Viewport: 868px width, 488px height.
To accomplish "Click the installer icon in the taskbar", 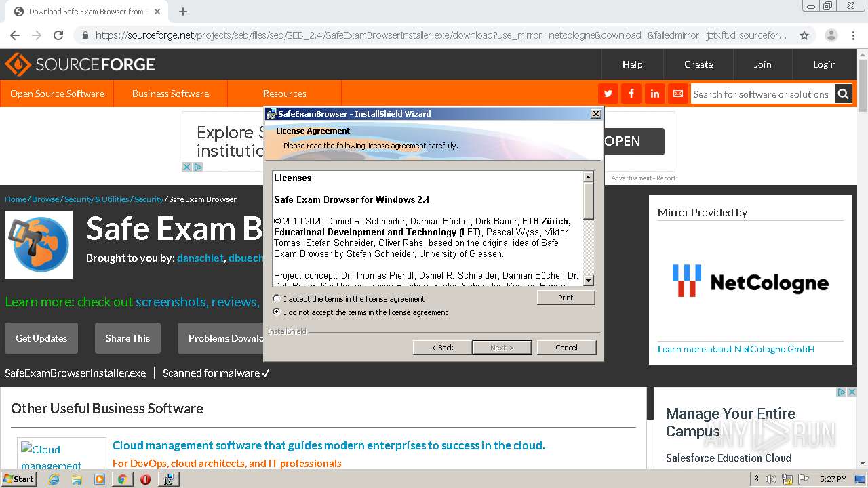I will (169, 479).
